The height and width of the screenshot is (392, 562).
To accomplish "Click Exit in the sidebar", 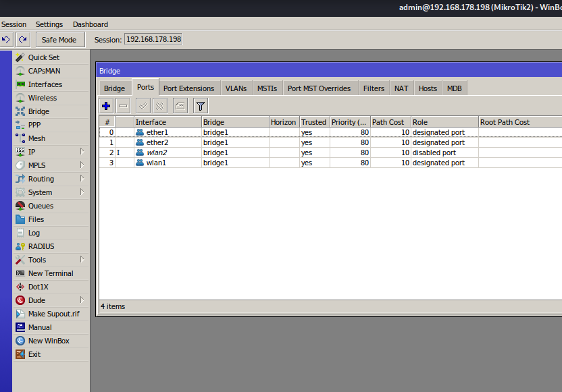I will pyautogui.click(x=51, y=354).
